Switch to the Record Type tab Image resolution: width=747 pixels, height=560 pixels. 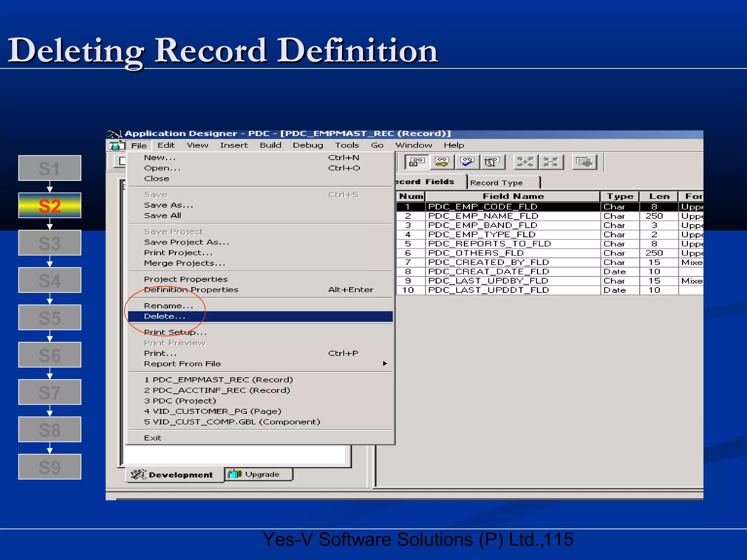point(503,183)
